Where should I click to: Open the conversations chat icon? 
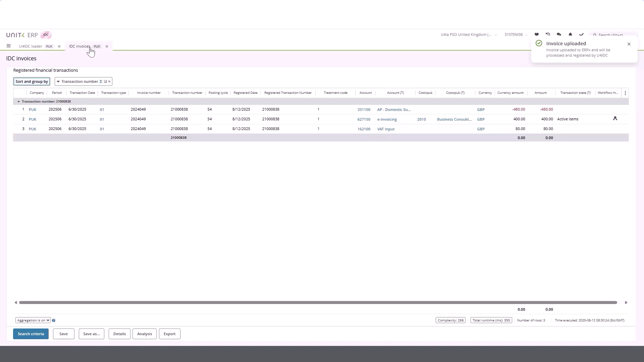(558, 34)
